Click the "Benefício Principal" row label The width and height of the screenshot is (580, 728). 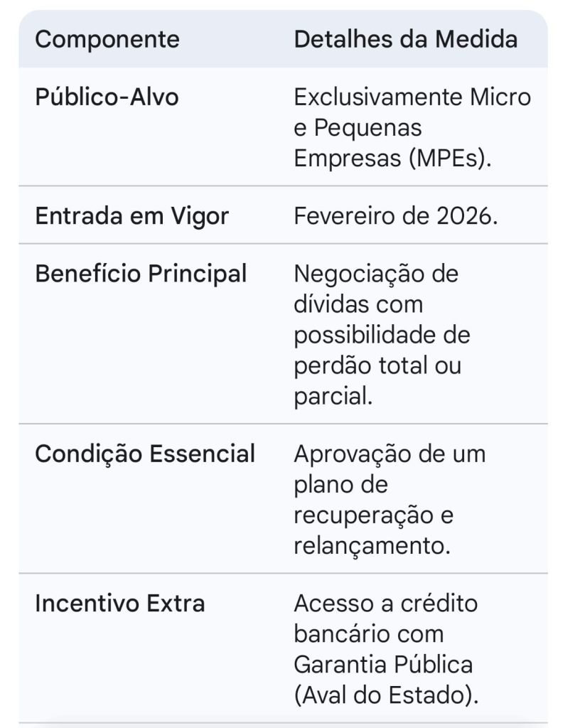click(141, 274)
